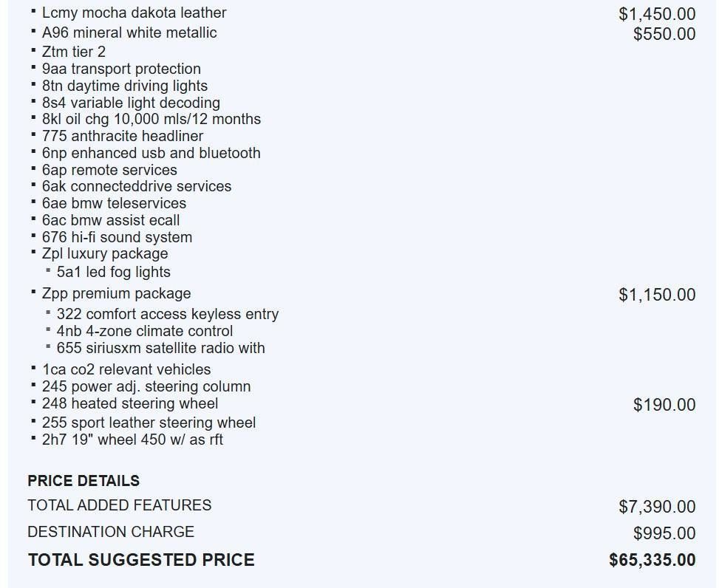Click the $995.00 destination charge amount
719x588 pixels.
pos(664,533)
